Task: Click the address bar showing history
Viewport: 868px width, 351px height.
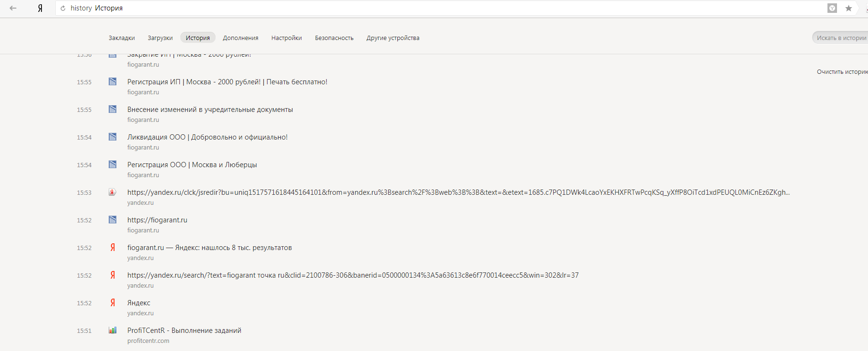Action: point(429,8)
